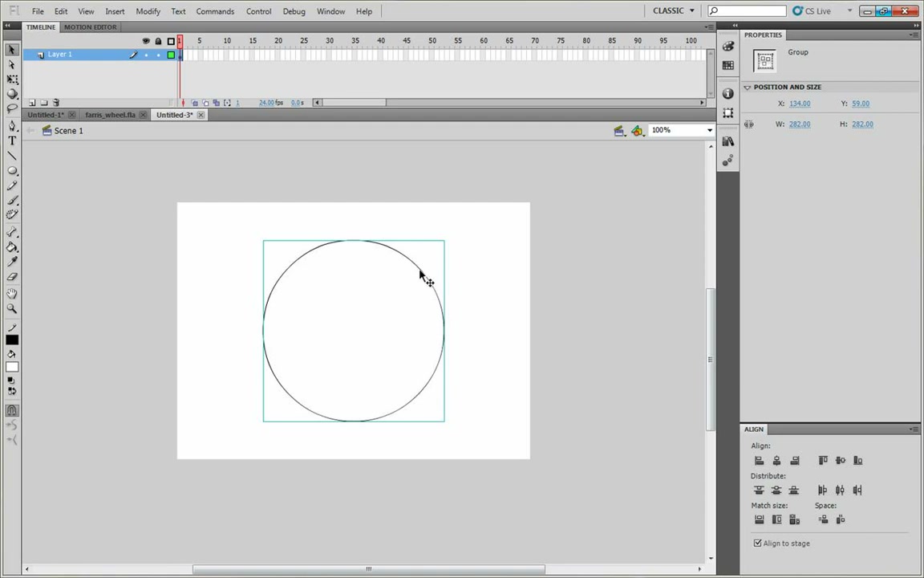Select the Lasso tool
This screenshot has height=578, width=924.
click(x=12, y=108)
